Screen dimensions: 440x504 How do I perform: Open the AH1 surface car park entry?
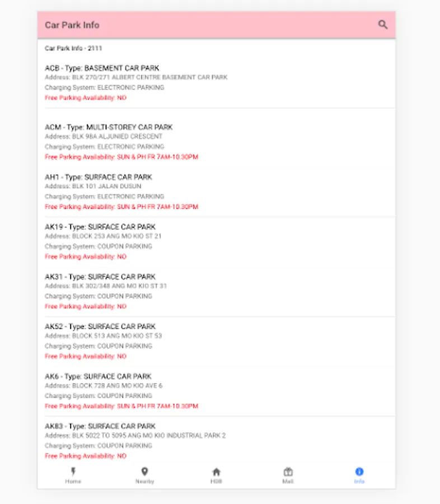tap(216, 192)
